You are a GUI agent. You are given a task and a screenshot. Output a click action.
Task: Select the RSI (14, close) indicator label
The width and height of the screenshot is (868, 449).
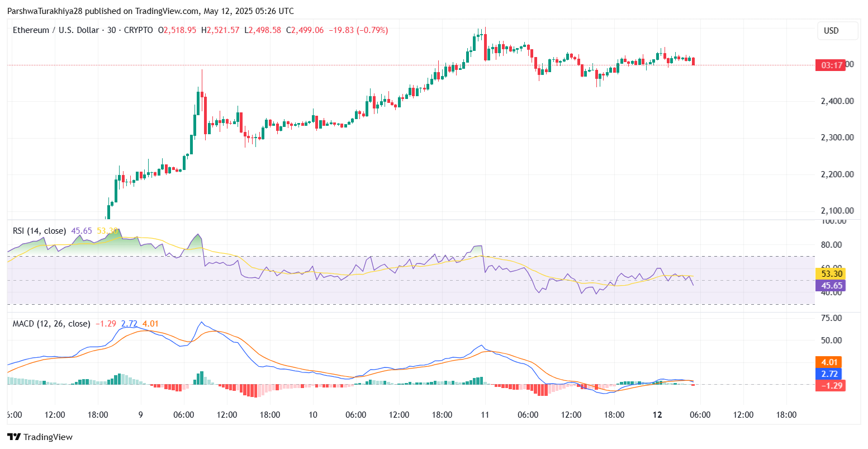click(39, 231)
